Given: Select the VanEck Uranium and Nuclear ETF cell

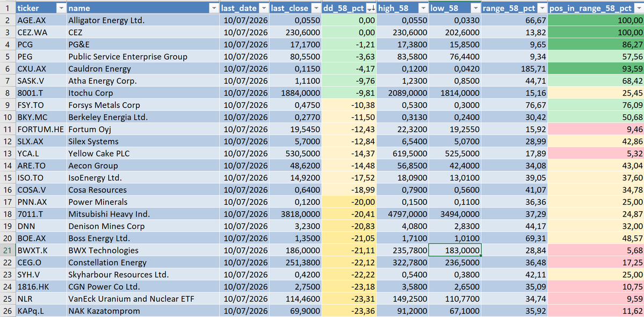Looking at the screenshot, I should 143,299.
